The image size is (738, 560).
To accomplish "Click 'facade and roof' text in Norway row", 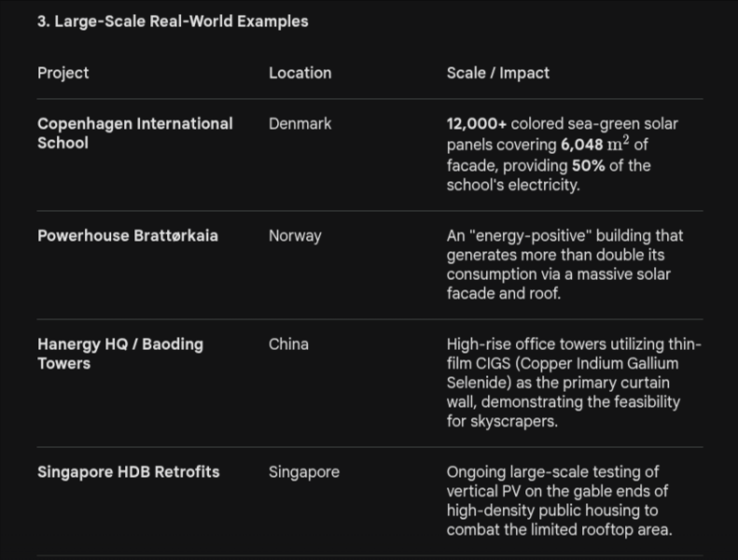I will 504,293.
